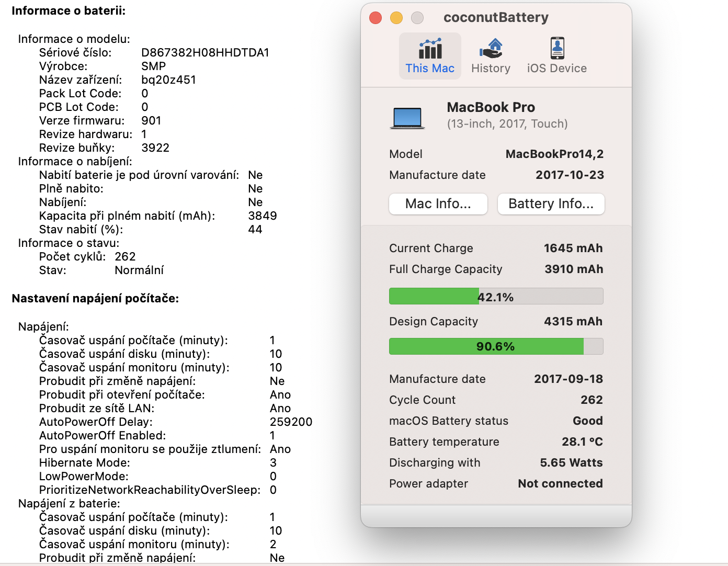Minimize the coconutBattery window
Image resolution: width=728 pixels, height=566 pixels.
396,18
